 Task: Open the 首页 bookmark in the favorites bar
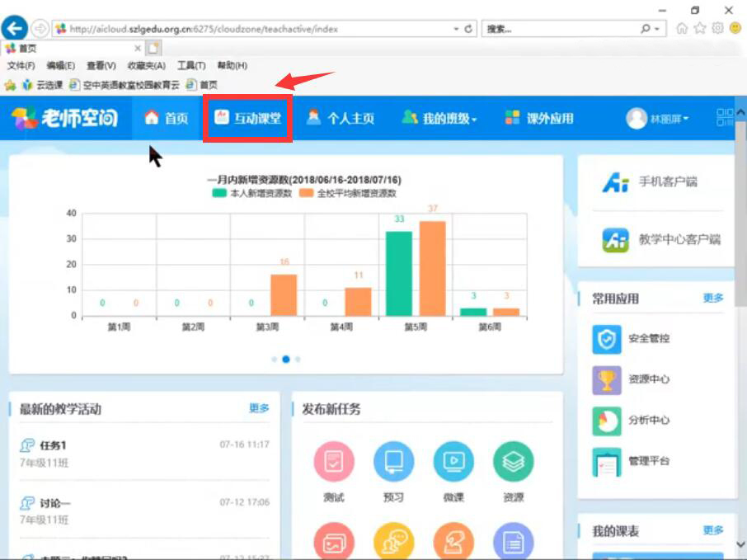click(201, 85)
